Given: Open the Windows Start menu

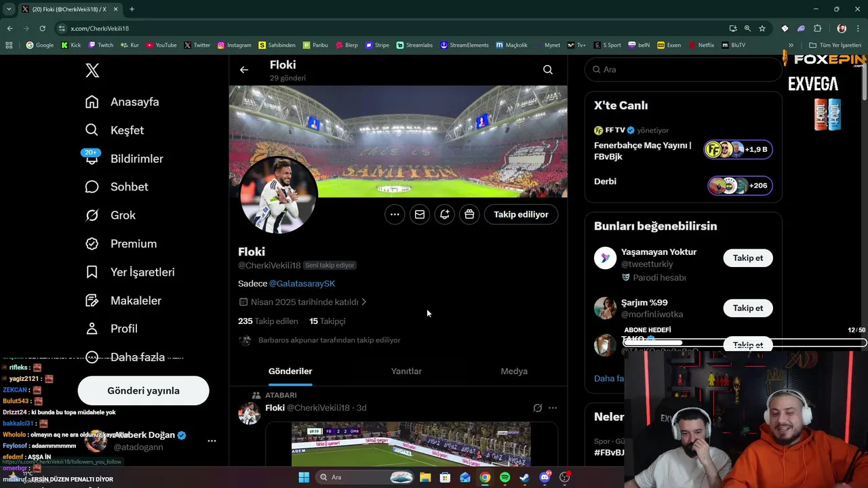Looking at the screenshot, I should [304, 477].
